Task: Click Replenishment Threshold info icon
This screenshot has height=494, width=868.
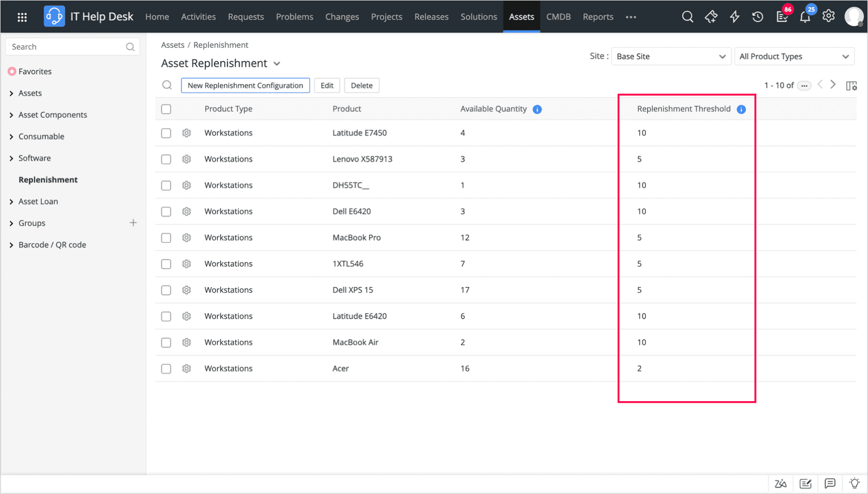Action: (741, 109)
